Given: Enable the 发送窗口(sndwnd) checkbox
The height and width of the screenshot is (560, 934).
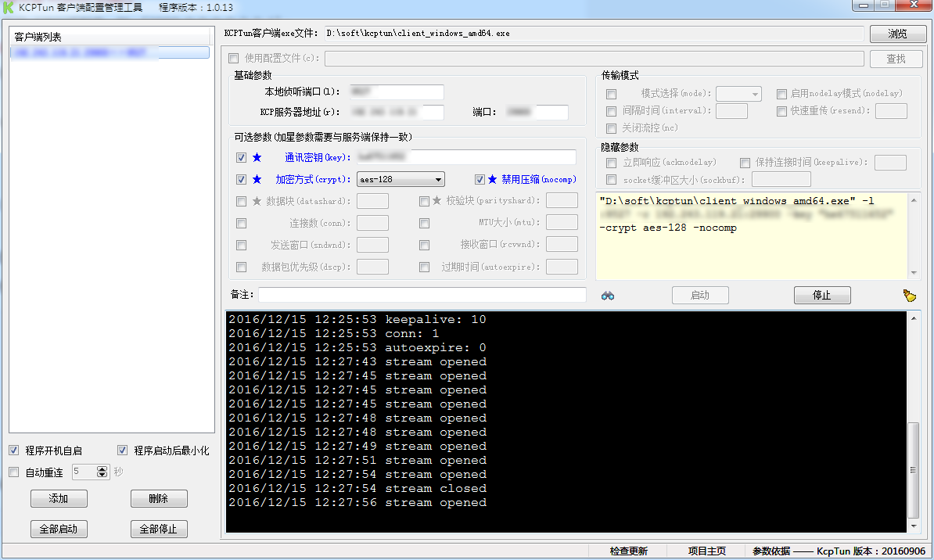Looking at the screenshot, I should point(241,245).
